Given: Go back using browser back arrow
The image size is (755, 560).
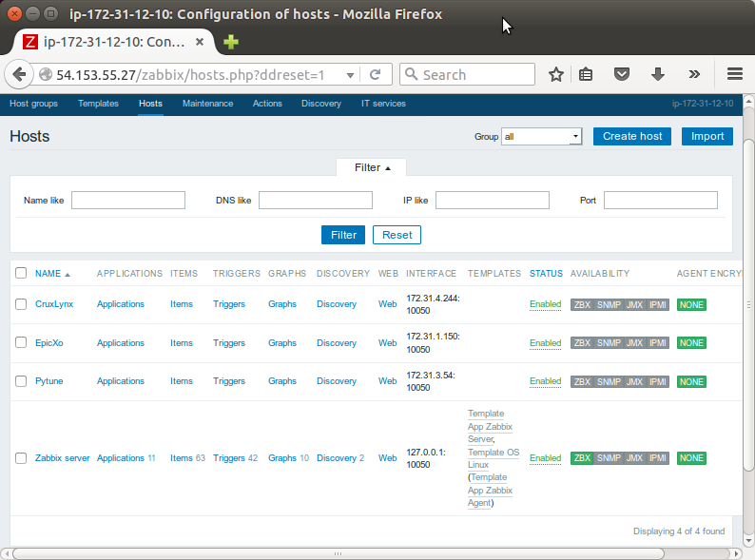Looking at the screenshot, I should [19, 74].
